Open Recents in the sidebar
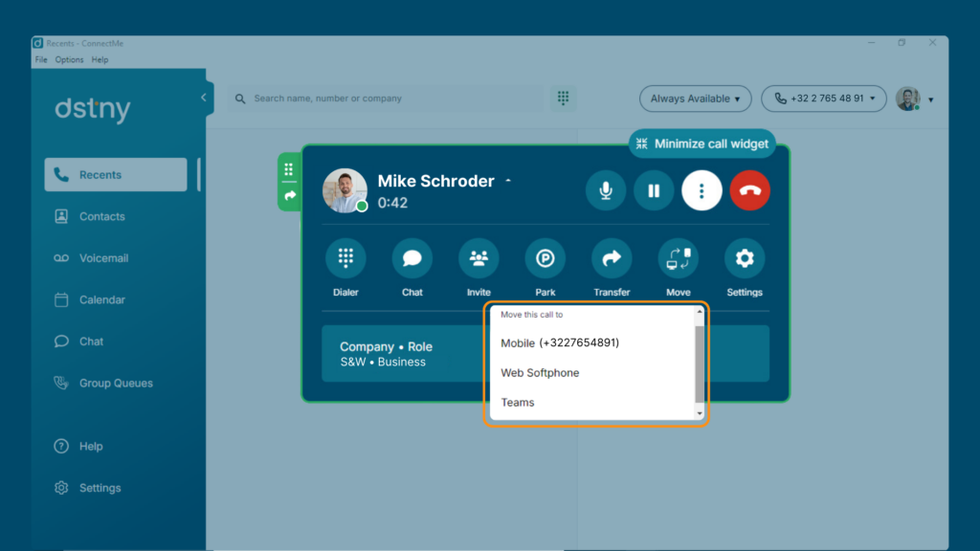Viewport: 980px width, 551px height. click(x=116, y=175)
